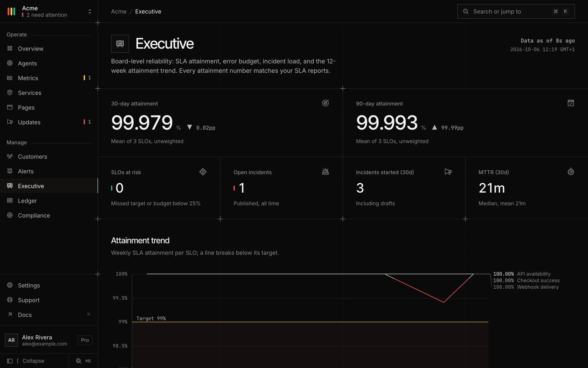Image resolution: width=588 pixels, height=368 pixels.
Task: Select Ledger in the sidebar
Action: [x=49, y=201]
